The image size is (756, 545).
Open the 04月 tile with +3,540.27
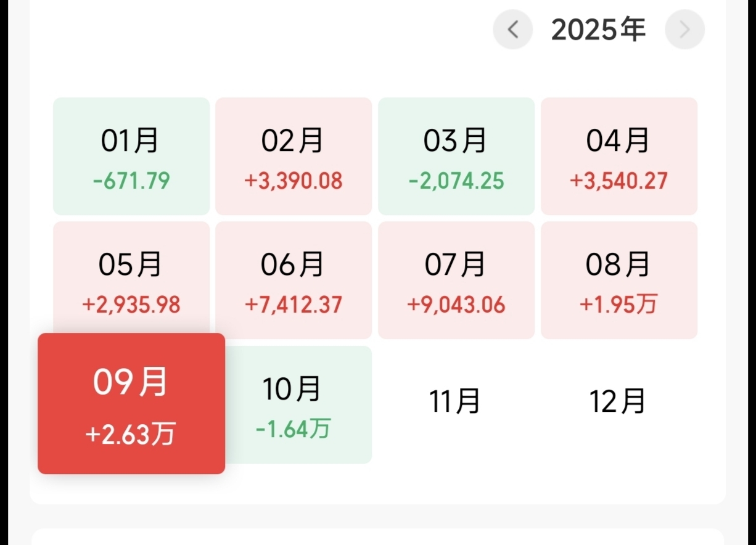point(619,156)
